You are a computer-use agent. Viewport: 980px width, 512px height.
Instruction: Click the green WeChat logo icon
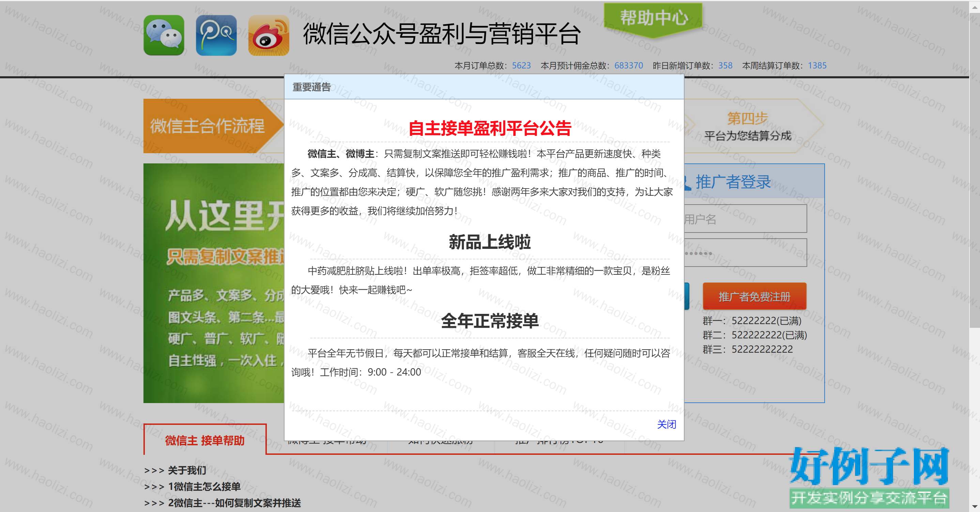click(164, 35)
